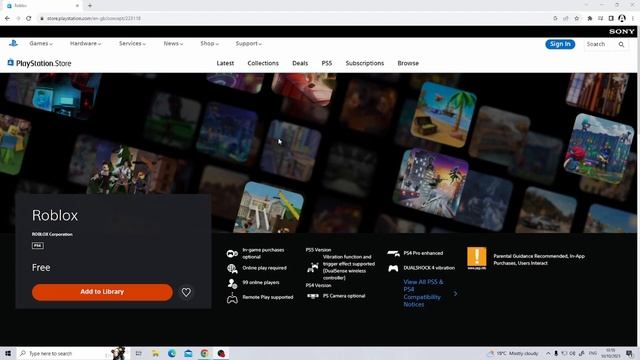
Task: Click the Remote Play controller icon
Action: coord(232,298)
